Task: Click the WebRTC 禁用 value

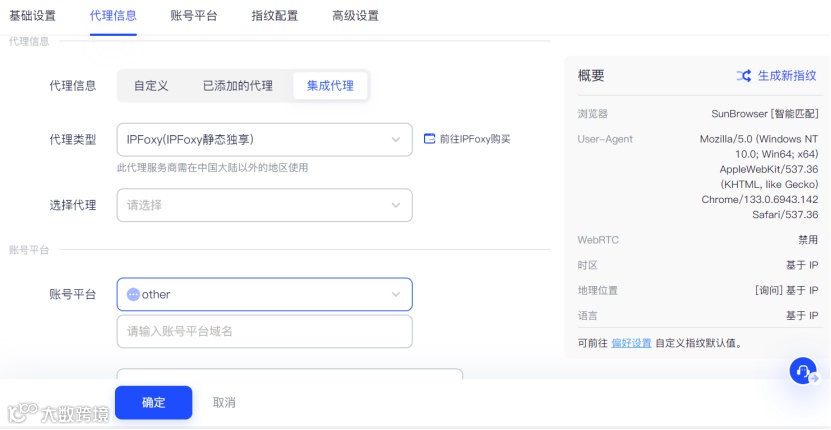Action: point(808,240)
